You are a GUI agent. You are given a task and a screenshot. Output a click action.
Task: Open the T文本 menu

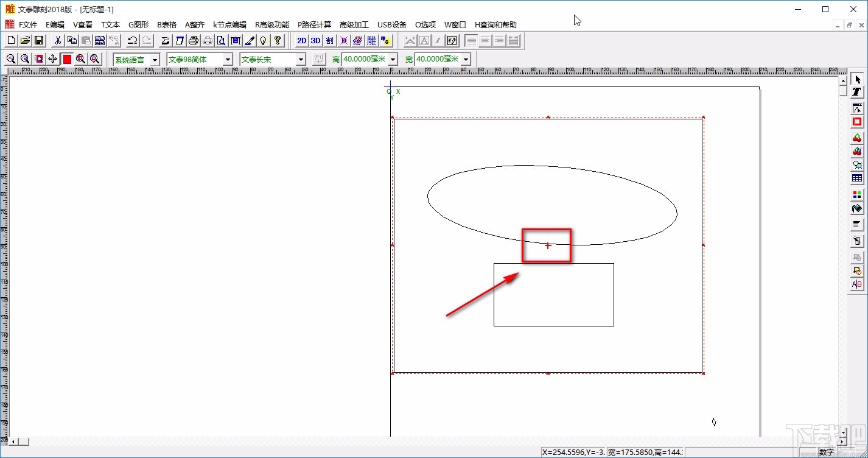[110, 25]
